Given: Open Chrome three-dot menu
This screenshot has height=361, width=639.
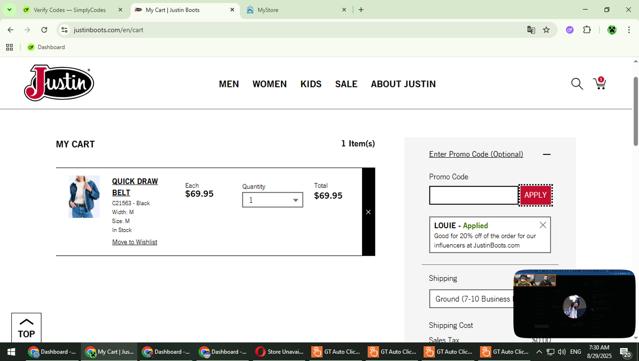Looking at the screenshot, I should (629, 30).
